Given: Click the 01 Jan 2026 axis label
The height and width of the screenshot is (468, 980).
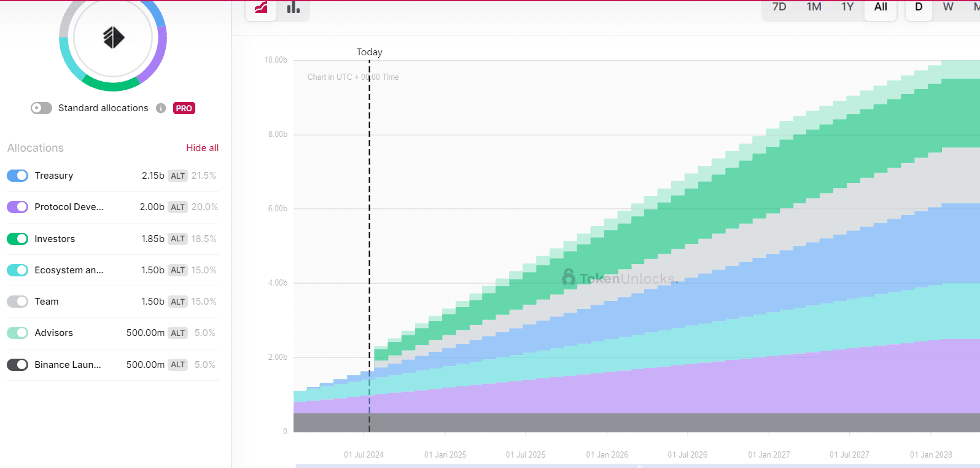Looking at the screenshot, I should pos(607,455).
